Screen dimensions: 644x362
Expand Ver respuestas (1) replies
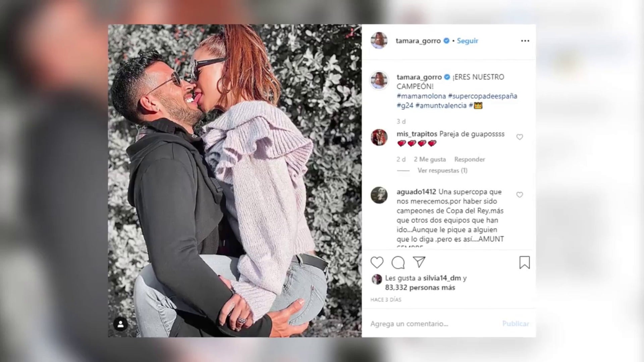442,170
